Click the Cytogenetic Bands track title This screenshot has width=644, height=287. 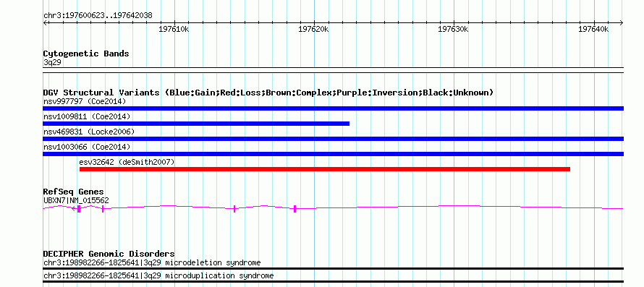[86, 53]
